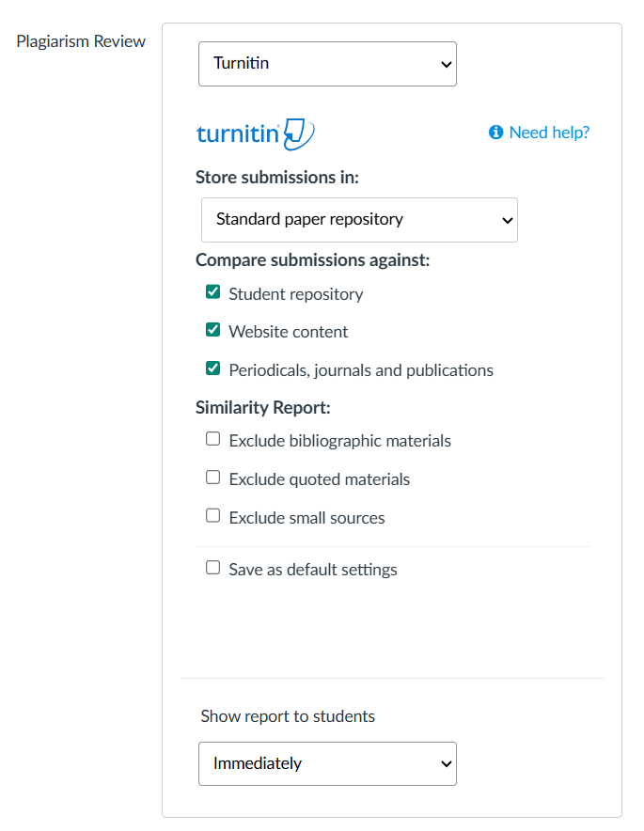Enable the Save as default settings checkbox
Image resolution: width=644 pixels, height=831 pixels.
click(212, 568)
